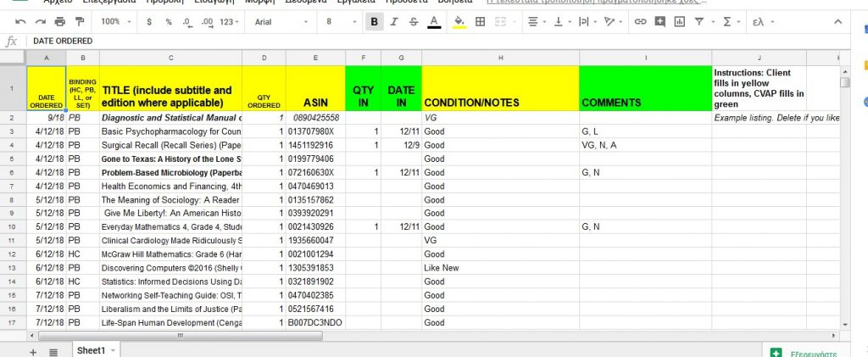
Task: Open the all sheets list icon
Action: click(53, 352)
